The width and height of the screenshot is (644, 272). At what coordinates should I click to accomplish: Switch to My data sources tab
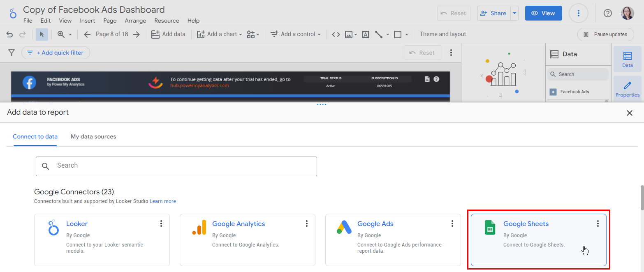tap(93, 136)
